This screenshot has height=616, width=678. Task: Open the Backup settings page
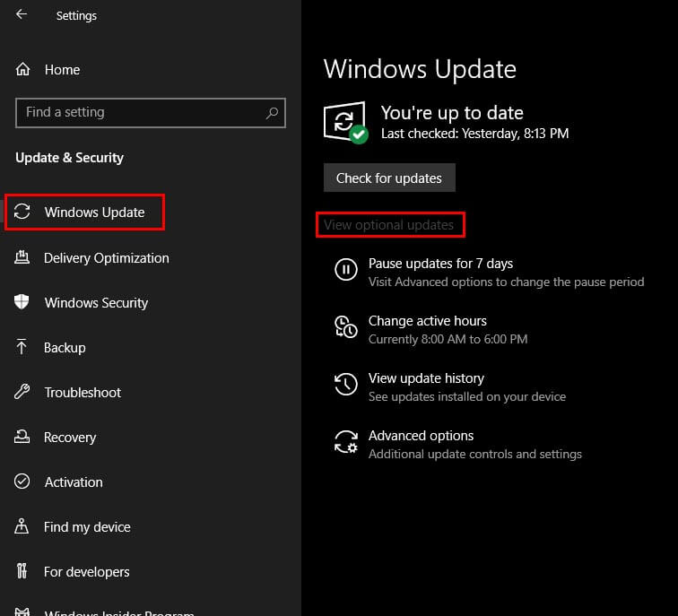tap(65, 348)
